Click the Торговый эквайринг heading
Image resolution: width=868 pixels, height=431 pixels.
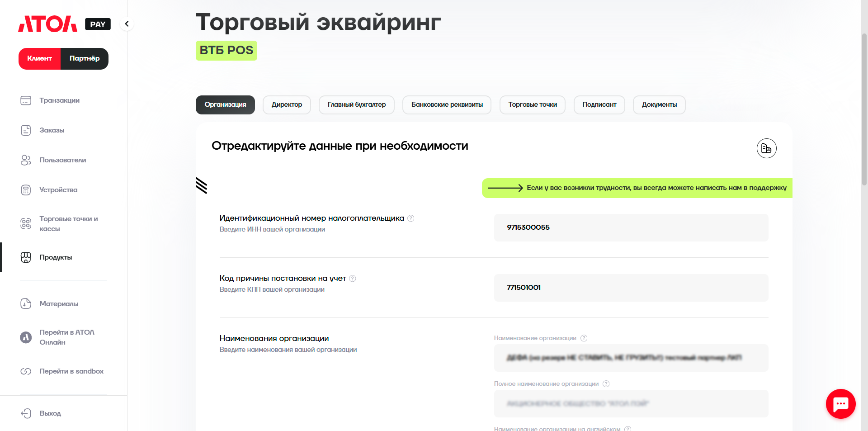pyautogui.click(x=318, y=22)
